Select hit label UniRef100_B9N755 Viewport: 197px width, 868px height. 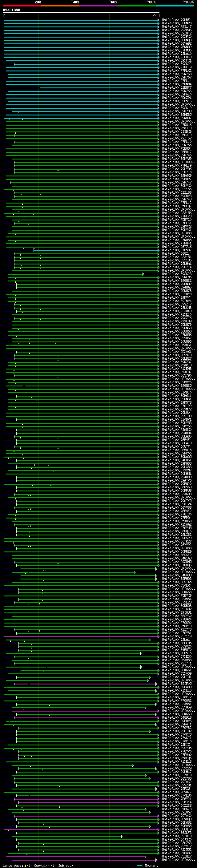[177, 145]
